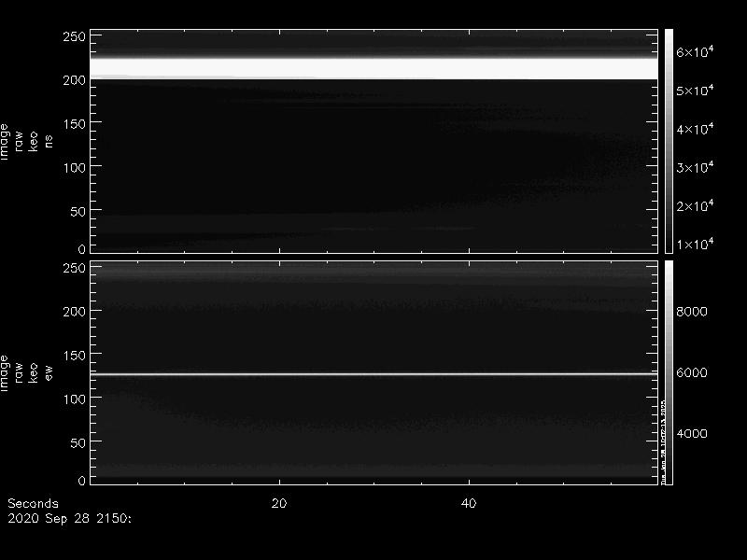Screen dimensions: 747x560
Task: Click the bright white band in the NS keogram
Action: pos(373,68)
